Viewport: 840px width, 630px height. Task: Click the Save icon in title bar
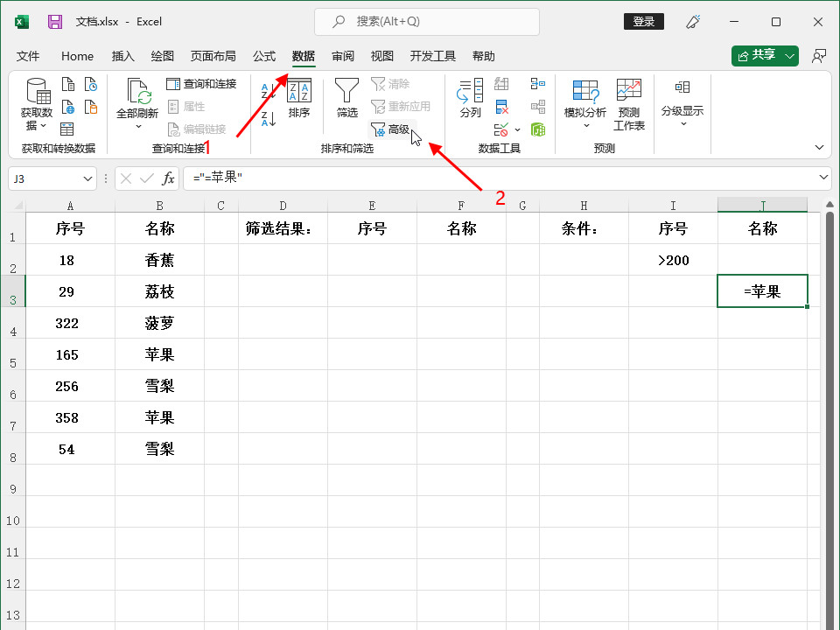click(55, 22)
